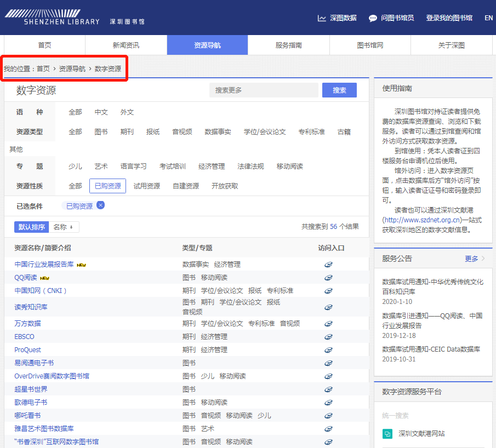Filter resource type by 专利标准
This screenshot has width=496, height=448.
click(x=312, y=132)
